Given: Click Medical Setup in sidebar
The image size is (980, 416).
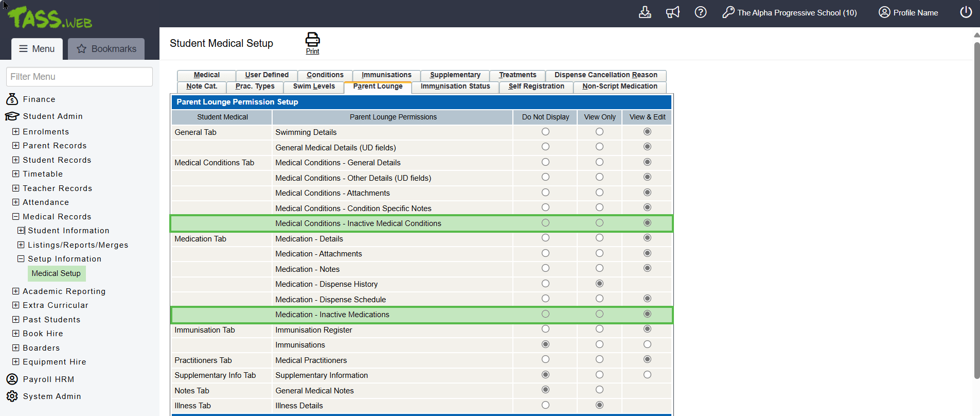Looking at the screenshot, I should coord(56,273).
